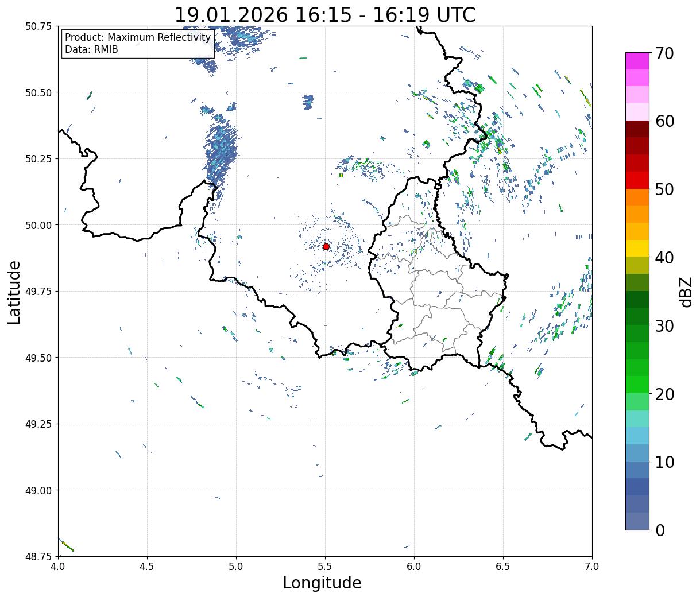Click the colorbar tick label 40
700x597 pixels.
664,258
